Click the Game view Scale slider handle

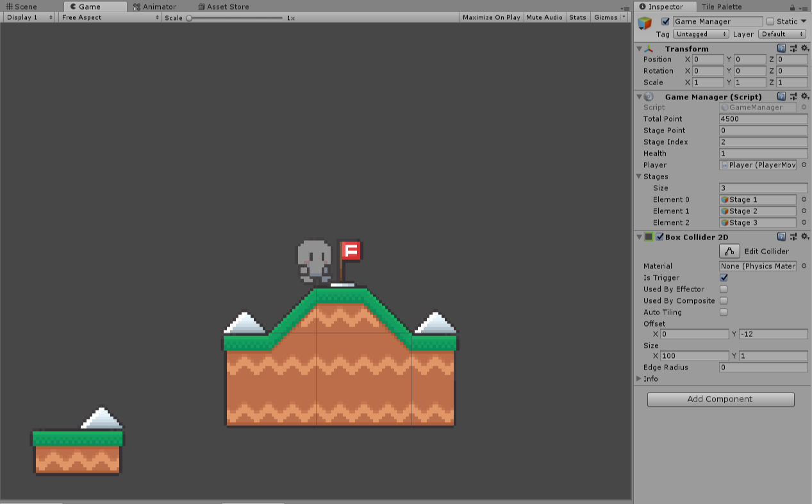tap(189, 18)
